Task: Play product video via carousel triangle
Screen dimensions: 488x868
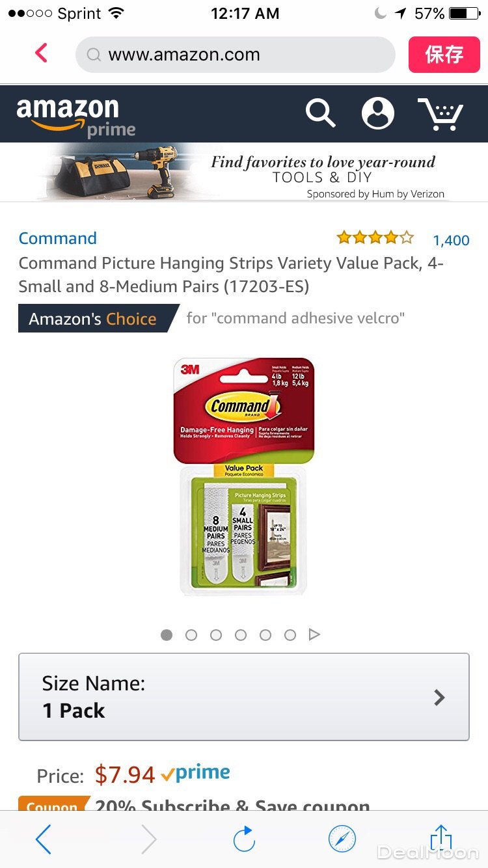Action: 314,634
